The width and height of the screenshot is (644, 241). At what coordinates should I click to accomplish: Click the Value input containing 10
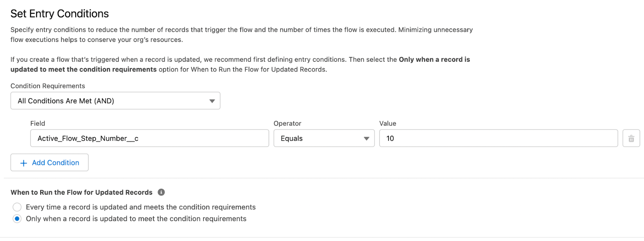click(x=498, y=138)
